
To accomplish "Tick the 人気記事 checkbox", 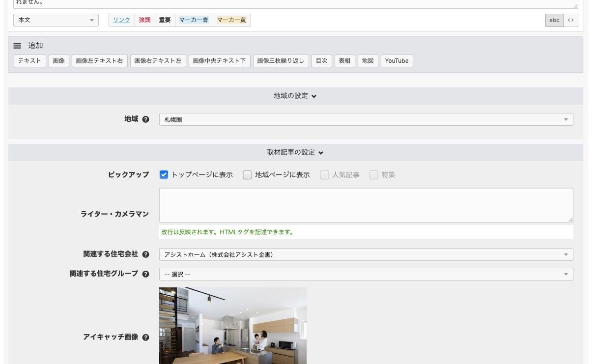I will pyautogui.click(x=324, y=175).
